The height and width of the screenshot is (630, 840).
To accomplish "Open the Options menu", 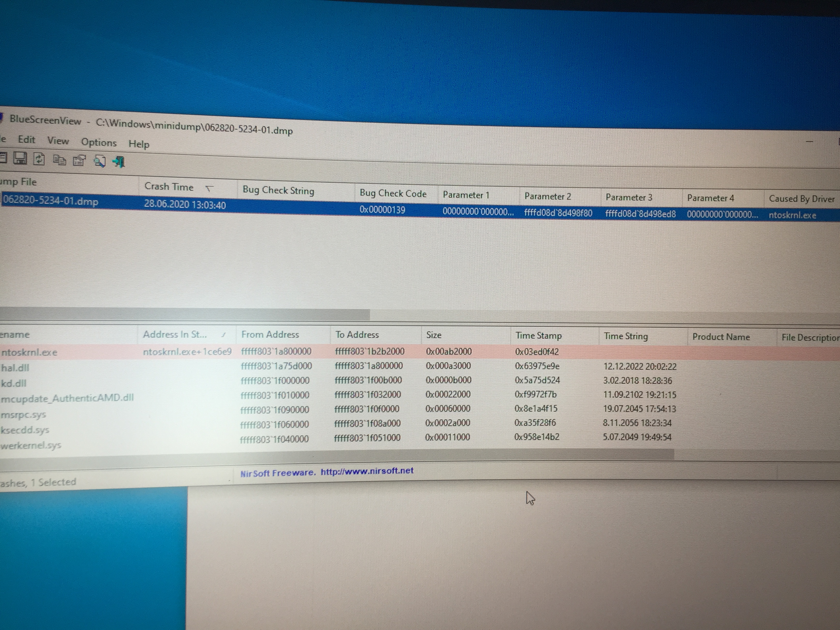I will tap(99, 143).
